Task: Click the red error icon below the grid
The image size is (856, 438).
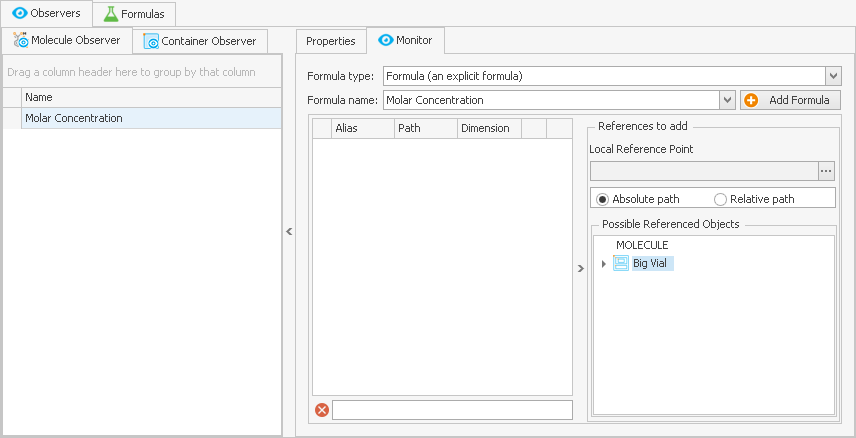Action: pyautogui.click(x=322, y=410)
